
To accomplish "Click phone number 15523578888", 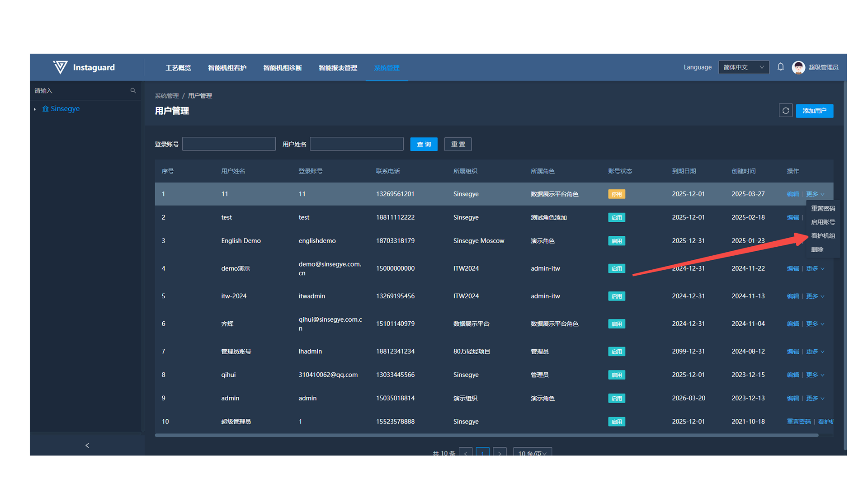I will point(395,422).
